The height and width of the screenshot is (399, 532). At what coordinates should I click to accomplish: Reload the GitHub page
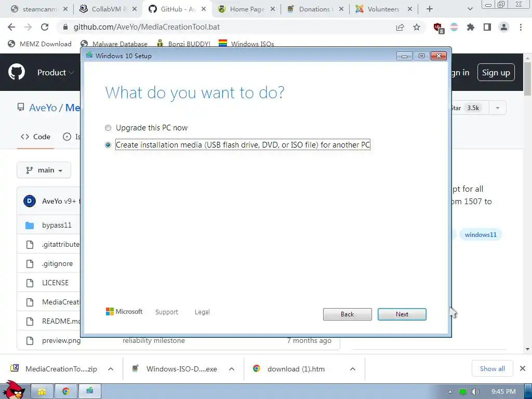click(45, 27)
